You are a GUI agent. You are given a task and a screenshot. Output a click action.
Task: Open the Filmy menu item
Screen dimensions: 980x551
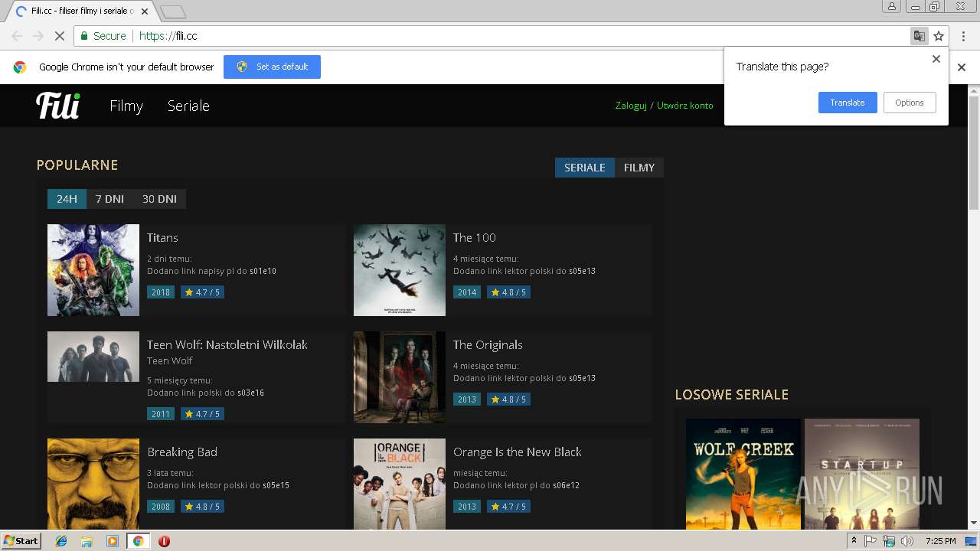click(x=126, y=106)
